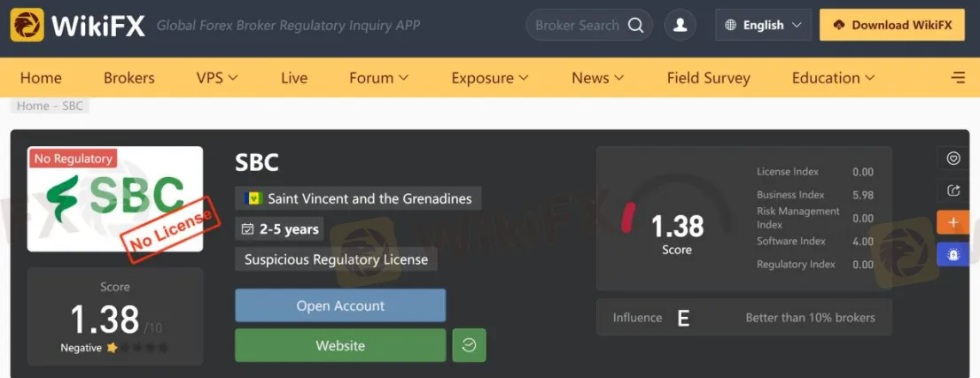Image resolution: width=980 pixels, height=378 pixels.
Task: Click the green history clock icon beside Website
Action: [x=469, y=345]
